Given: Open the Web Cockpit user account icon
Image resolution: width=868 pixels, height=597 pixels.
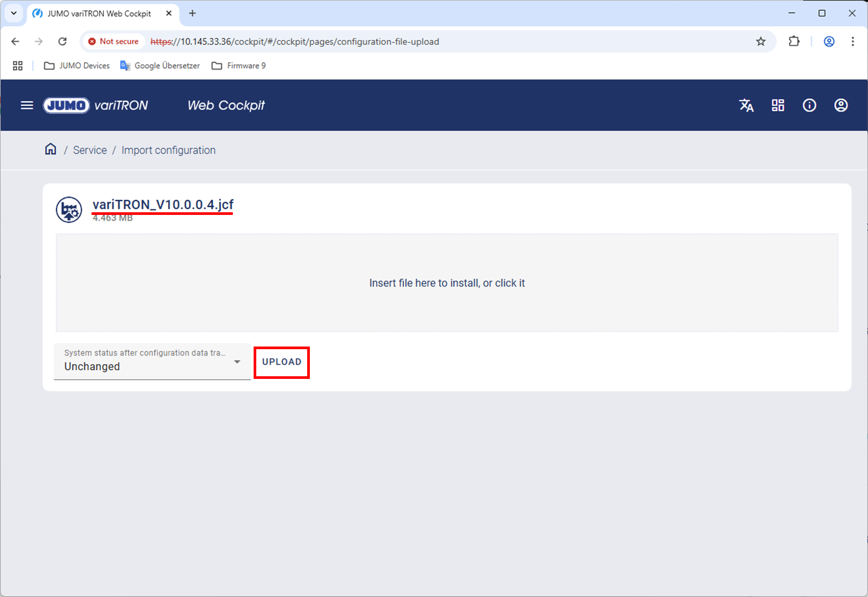Looking at the screenshot, I should coord(841,105).
